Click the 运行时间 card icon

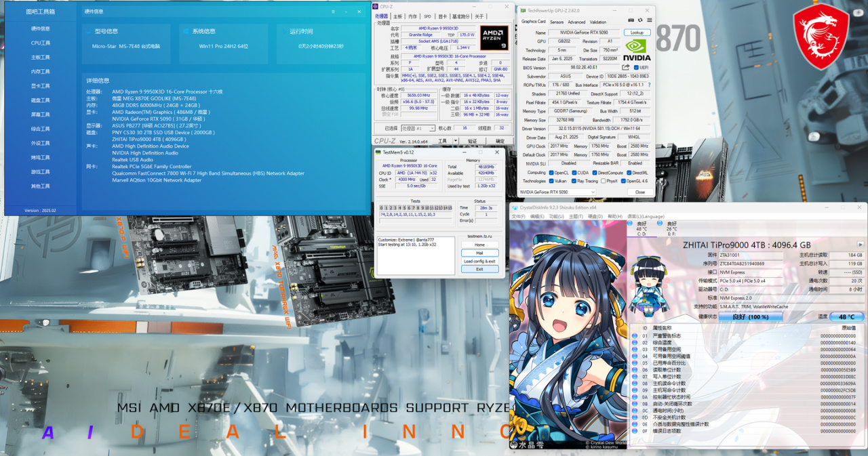tap(283, 31)
